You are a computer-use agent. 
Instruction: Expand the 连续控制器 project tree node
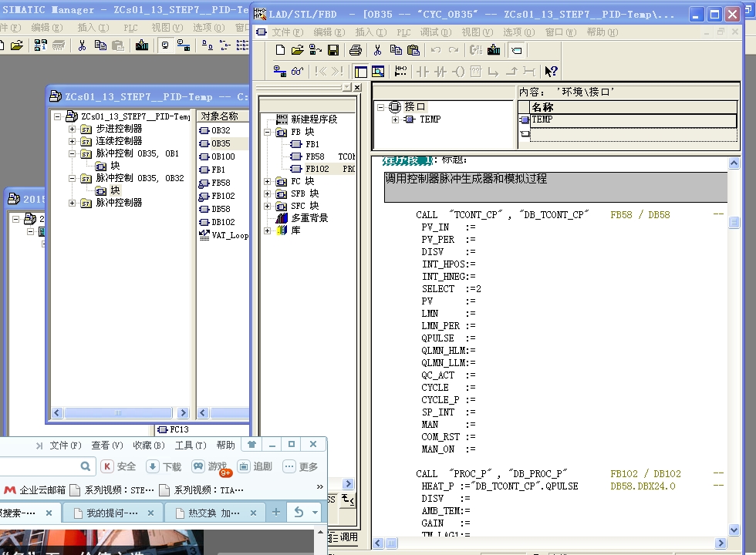[x=72, y=141]
